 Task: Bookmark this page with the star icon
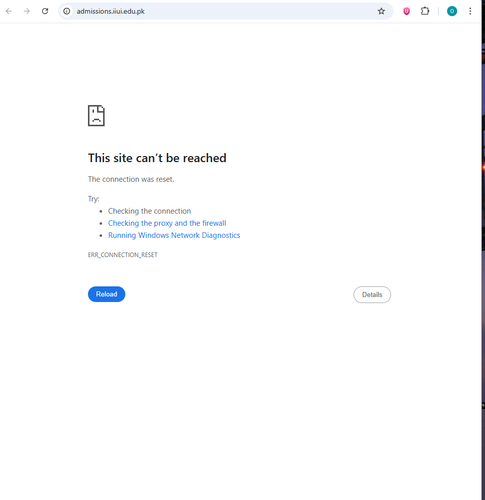381,11
